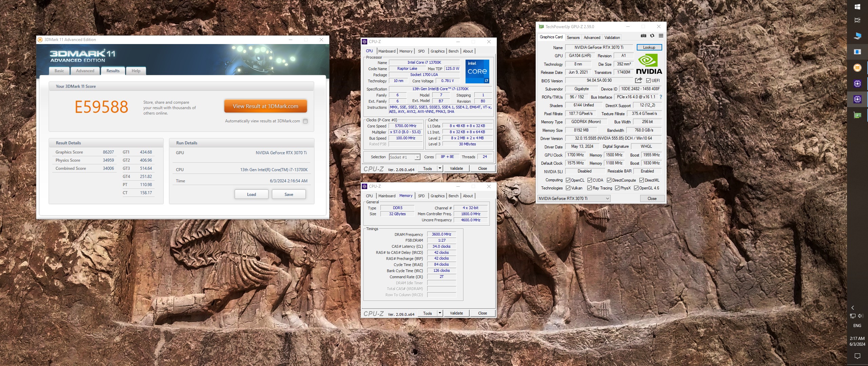Expand Tools arrow in upper CPU-Z window

pos(440,168)
